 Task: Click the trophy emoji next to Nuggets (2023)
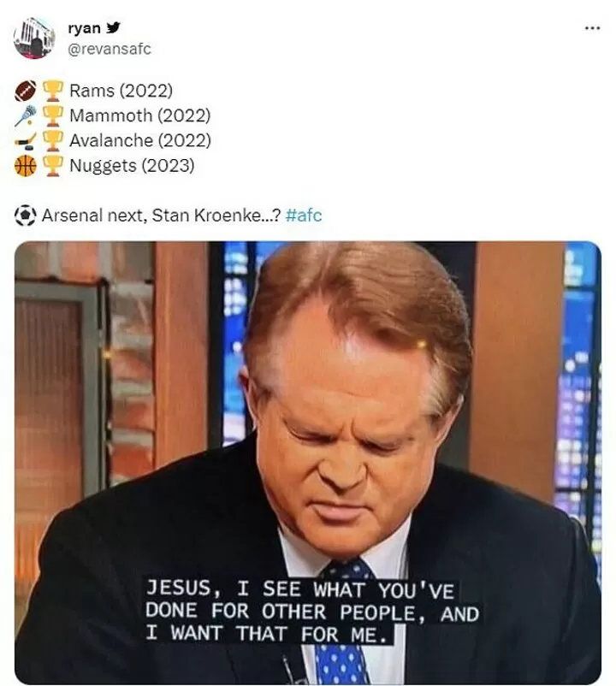click(x=52, y=166)
